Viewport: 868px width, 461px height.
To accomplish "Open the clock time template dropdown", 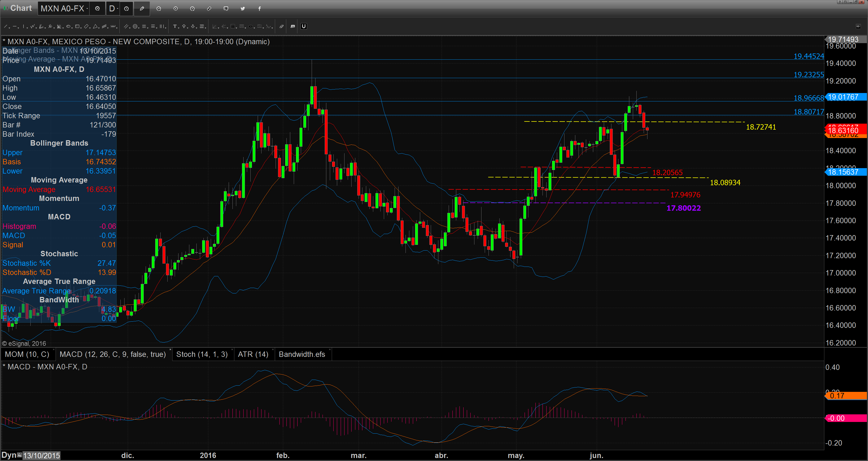I will [126, 9].
